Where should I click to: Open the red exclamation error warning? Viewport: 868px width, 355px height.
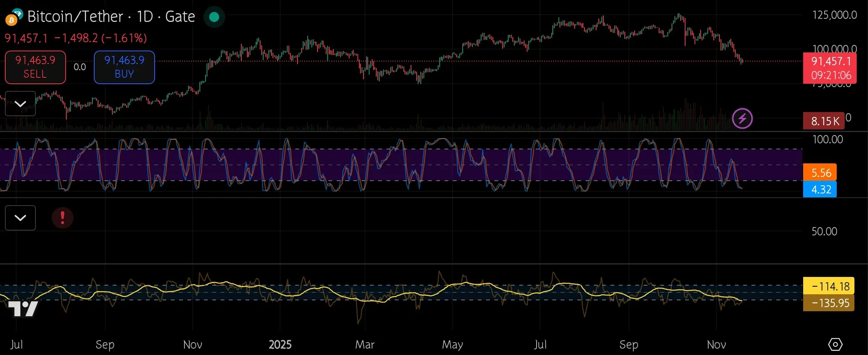pos(63,218)
